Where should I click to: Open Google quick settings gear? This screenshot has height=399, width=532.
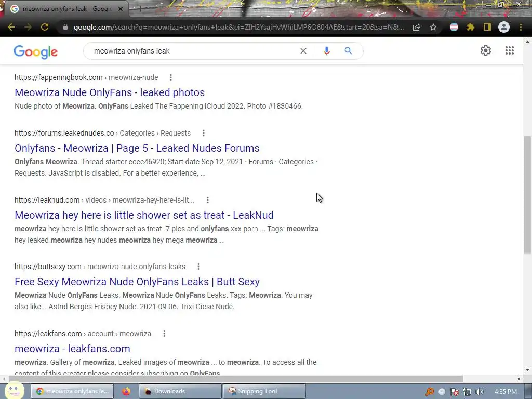[x=486, y=50]
